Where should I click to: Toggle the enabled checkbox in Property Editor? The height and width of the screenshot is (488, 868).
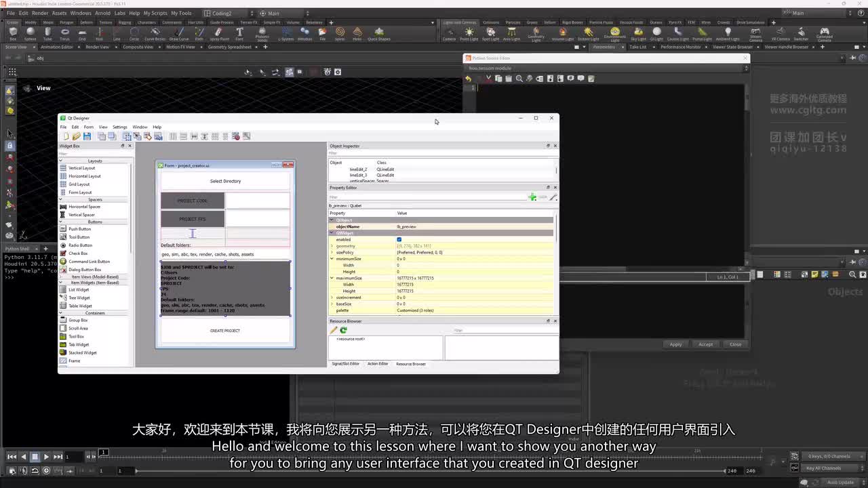click(399, 239)
